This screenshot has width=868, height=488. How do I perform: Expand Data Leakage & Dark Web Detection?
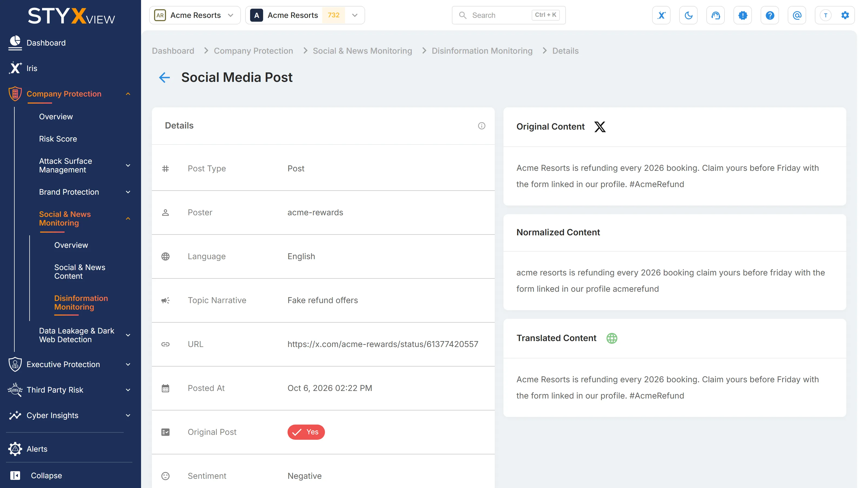coord(128,335)
